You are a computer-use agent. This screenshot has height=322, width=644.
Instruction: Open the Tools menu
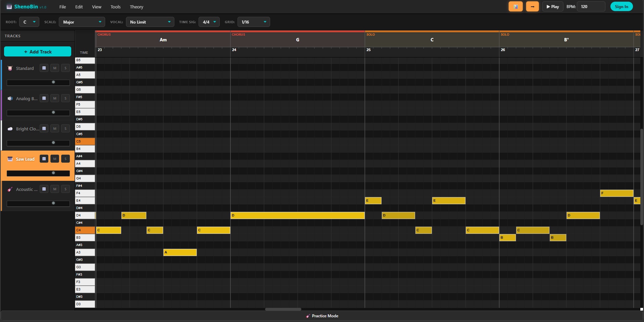pyautogui.click(x=116, y=7)
